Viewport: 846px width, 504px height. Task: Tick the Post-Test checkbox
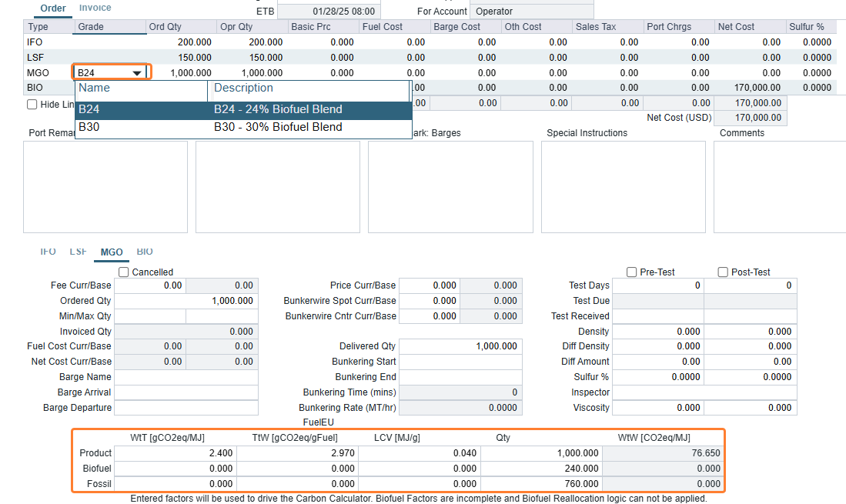pyautogui.click(x=723, y=272)
